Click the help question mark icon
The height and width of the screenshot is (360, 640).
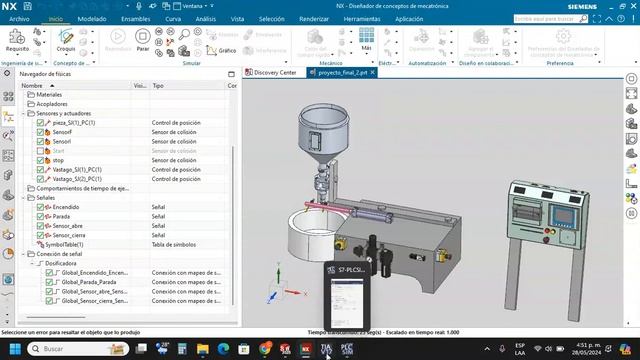tap(621, 19)
